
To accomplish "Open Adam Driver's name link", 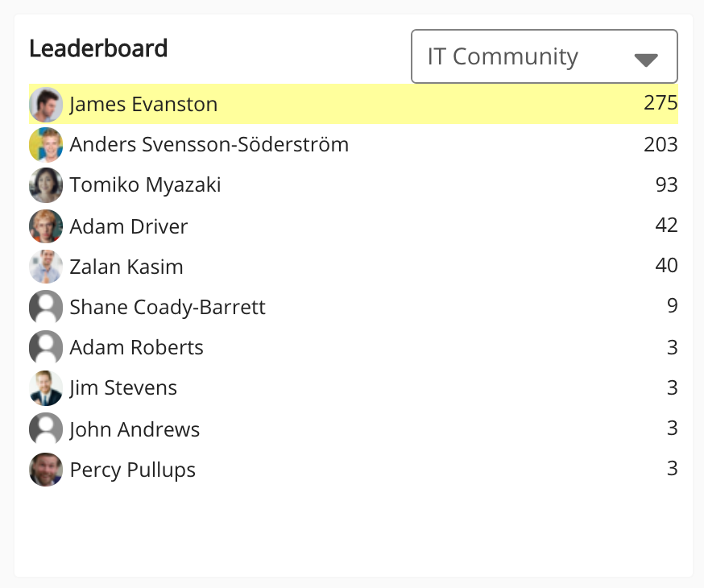I will 129,226.
